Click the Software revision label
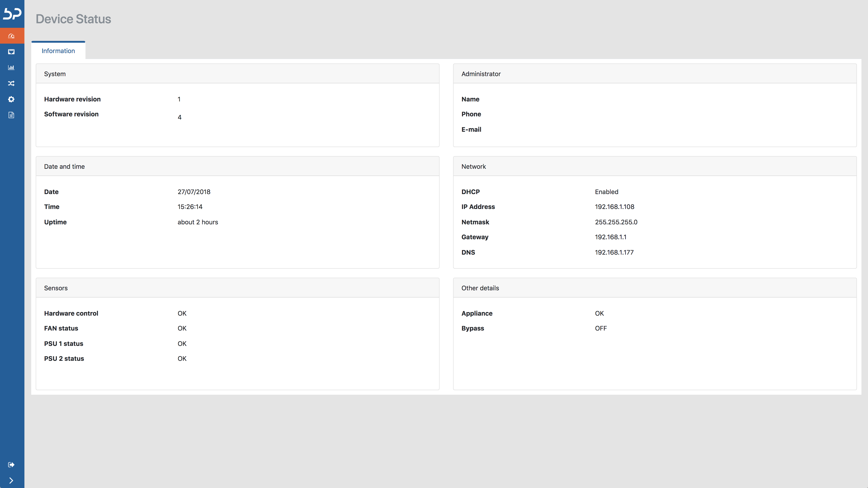 click(71, 114)
